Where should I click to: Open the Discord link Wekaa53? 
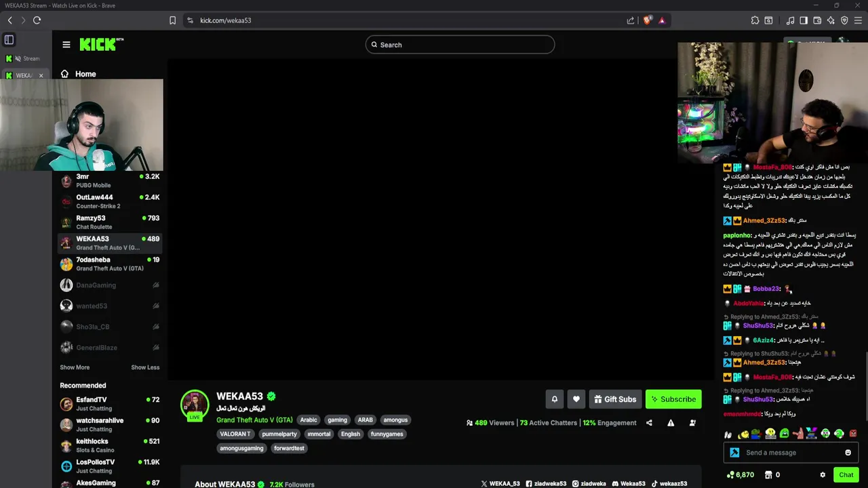click(629, 484)
